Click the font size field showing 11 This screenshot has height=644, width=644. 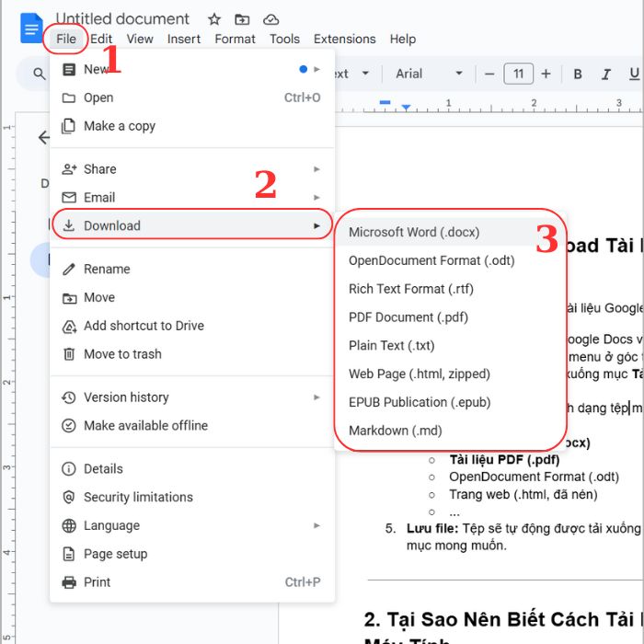pos(518,74)
